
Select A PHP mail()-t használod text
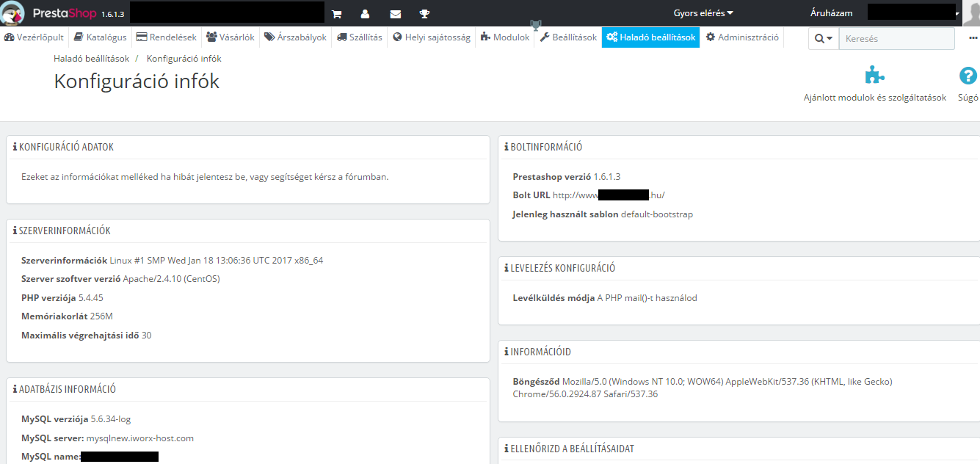[647, 298]
